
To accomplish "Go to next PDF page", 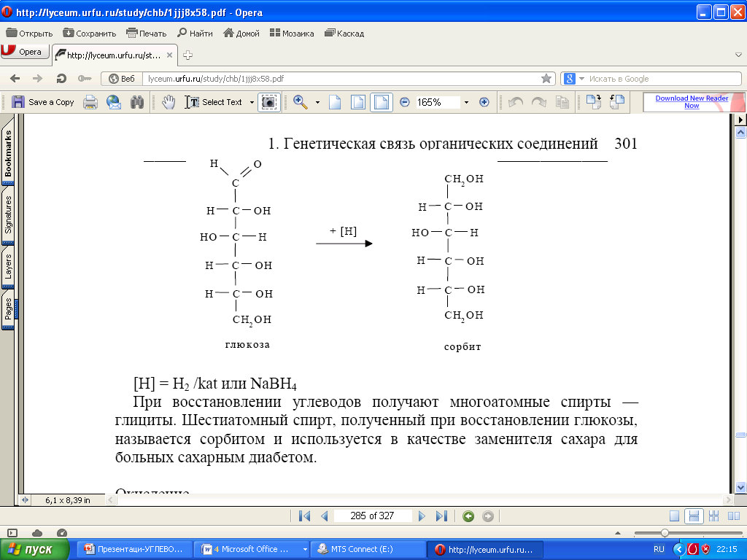I will coord(422,516).
